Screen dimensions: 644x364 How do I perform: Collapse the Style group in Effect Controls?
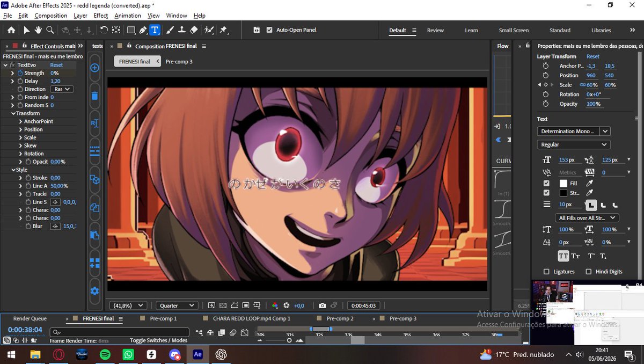(12, 170)
